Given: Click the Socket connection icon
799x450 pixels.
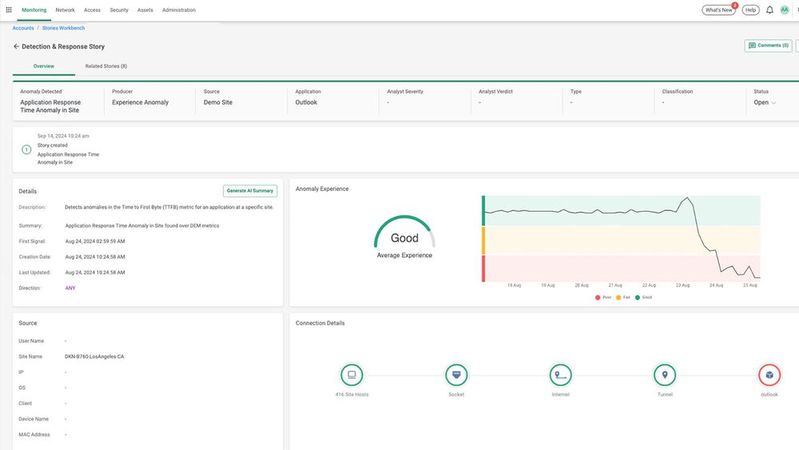Looking at the screenshot, I should [456, 375].
